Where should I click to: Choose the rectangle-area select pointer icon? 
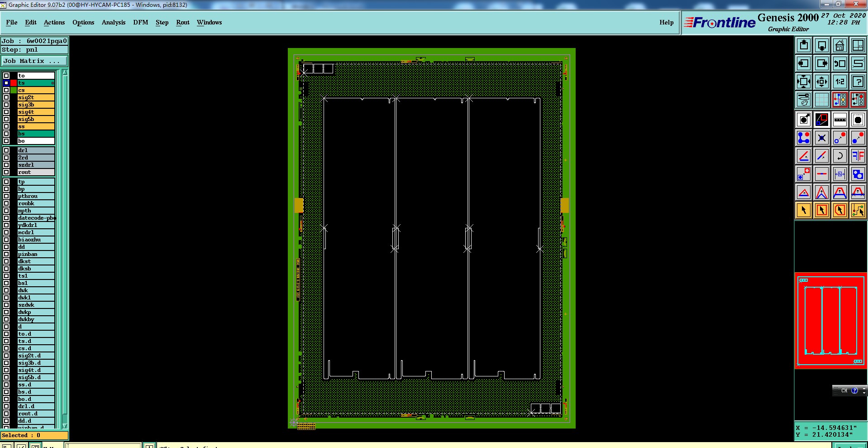click(x=822, y=210)
